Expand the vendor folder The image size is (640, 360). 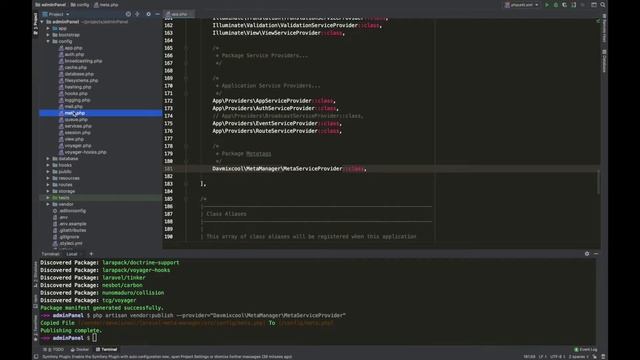click(48, 204)
